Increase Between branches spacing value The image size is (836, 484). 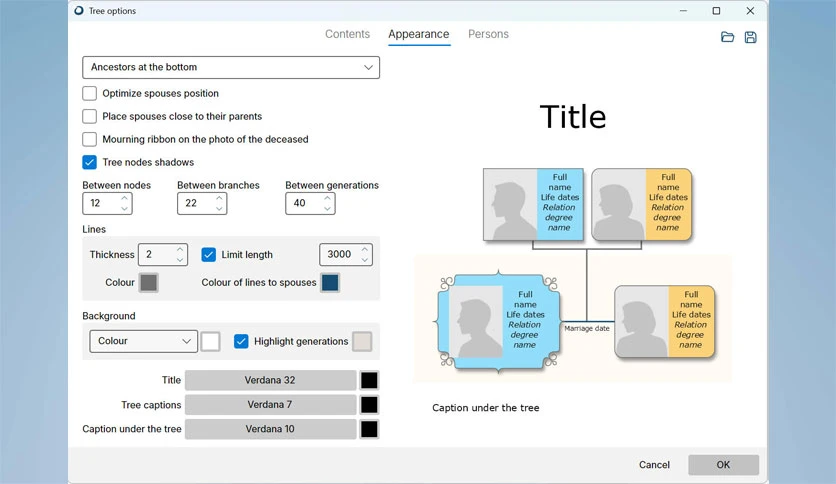[x=219, y=198]
